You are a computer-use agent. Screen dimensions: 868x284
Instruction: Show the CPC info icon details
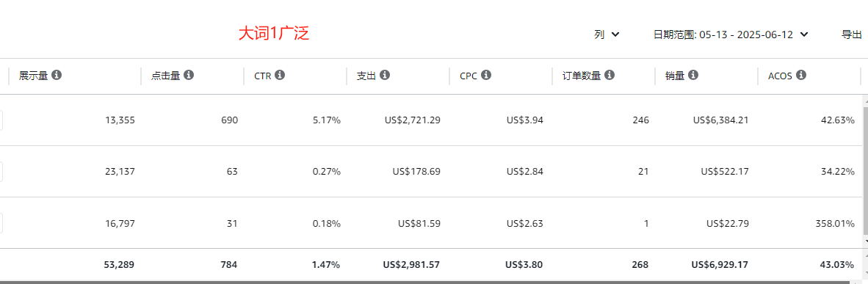click(x=486, y=76)
